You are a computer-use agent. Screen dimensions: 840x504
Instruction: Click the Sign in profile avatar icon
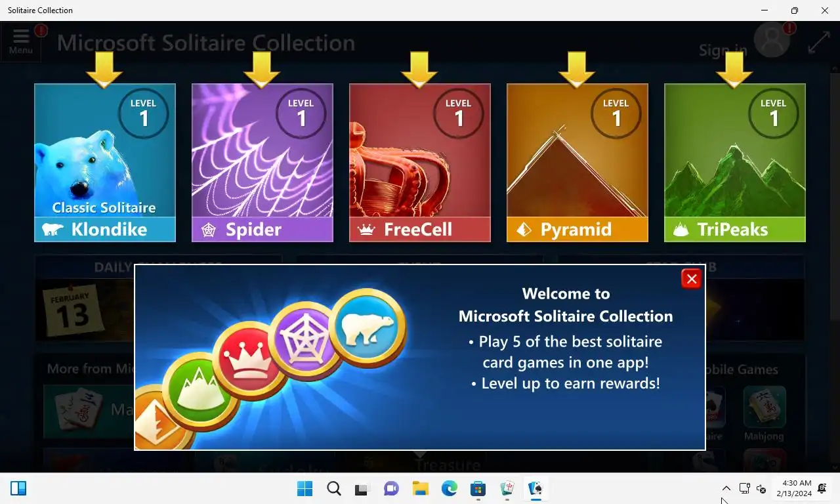(x=772, y=40)
